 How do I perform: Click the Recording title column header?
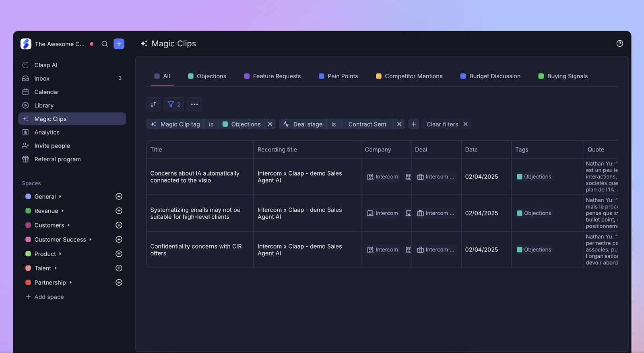(308, 150)
